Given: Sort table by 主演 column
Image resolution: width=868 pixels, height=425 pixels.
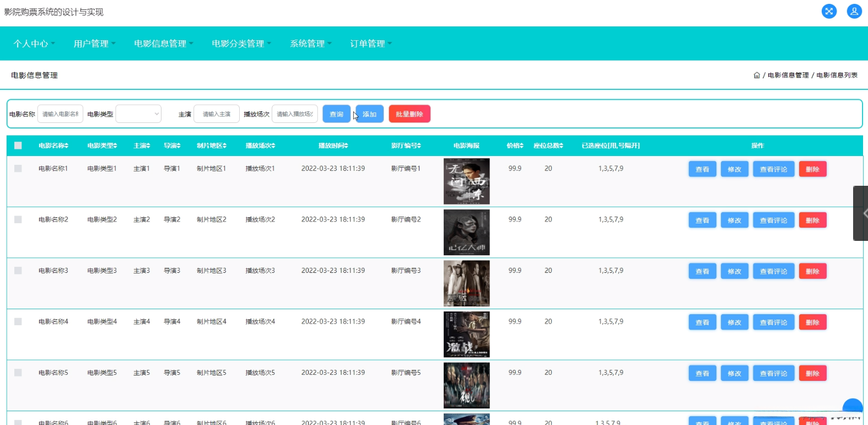Looking at the screenshot, I should [x=142, y=146].
